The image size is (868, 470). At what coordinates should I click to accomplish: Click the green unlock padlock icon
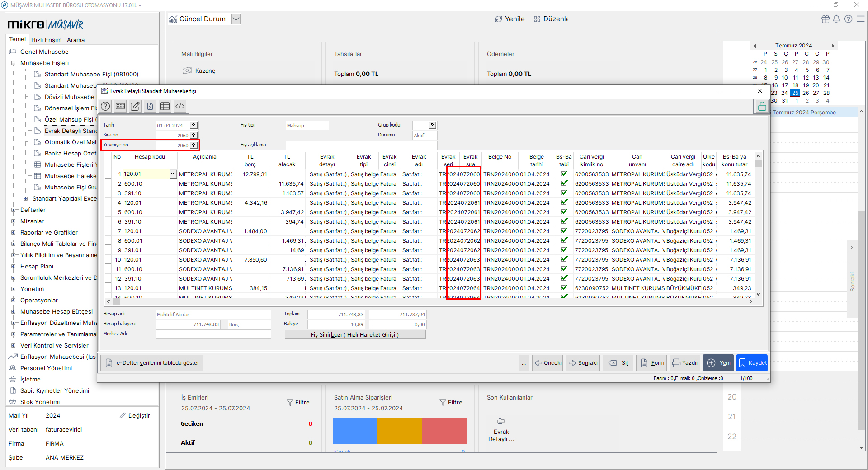762,106
